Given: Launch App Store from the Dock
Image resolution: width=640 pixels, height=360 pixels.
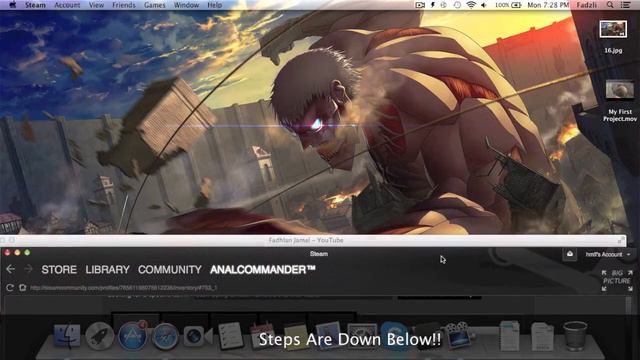Looking at the screenshot, I should 132,336.
